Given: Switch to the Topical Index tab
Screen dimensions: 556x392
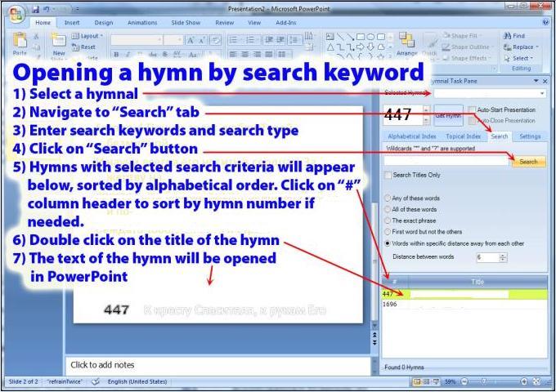Looking at the screenshot, I should click(463, 136).
